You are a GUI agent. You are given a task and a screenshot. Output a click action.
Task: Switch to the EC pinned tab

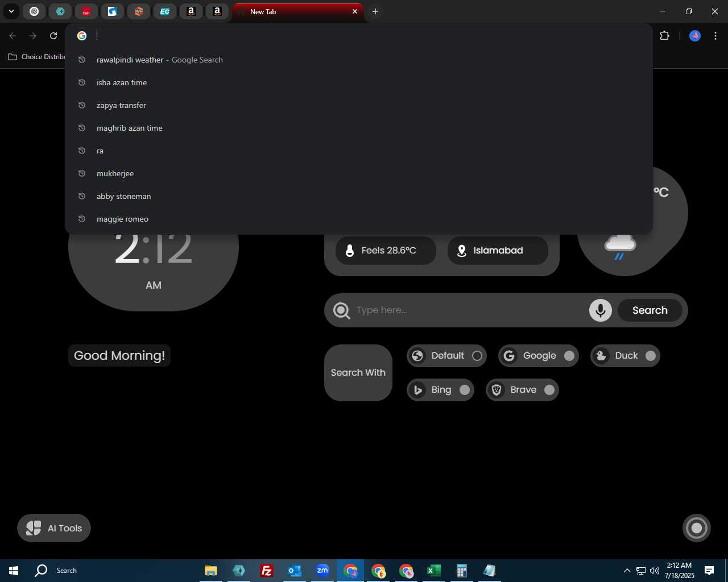coord(165,11)
